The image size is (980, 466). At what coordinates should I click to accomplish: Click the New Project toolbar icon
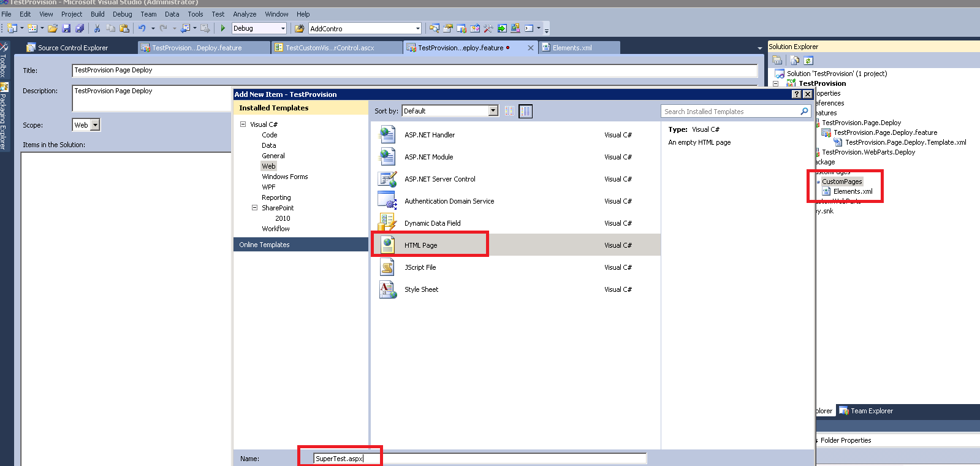(x=12, y=28)
